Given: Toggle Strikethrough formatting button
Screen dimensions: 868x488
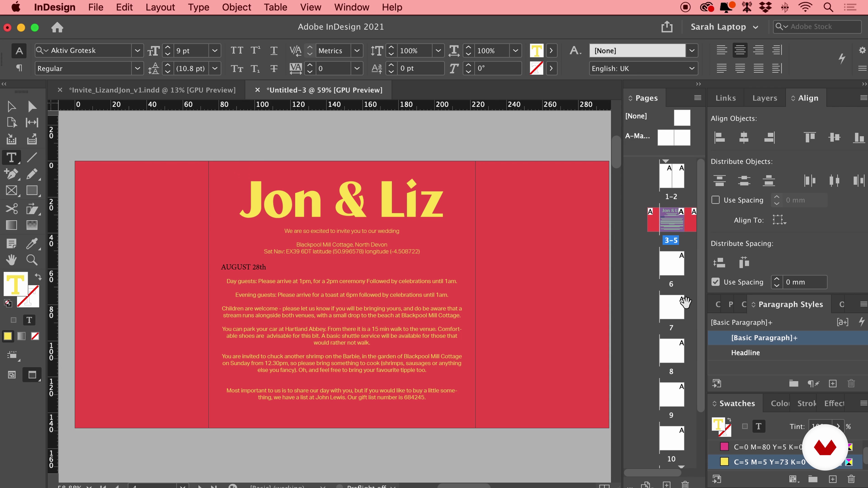Looking at the screenshot, I should coord(274,69).
